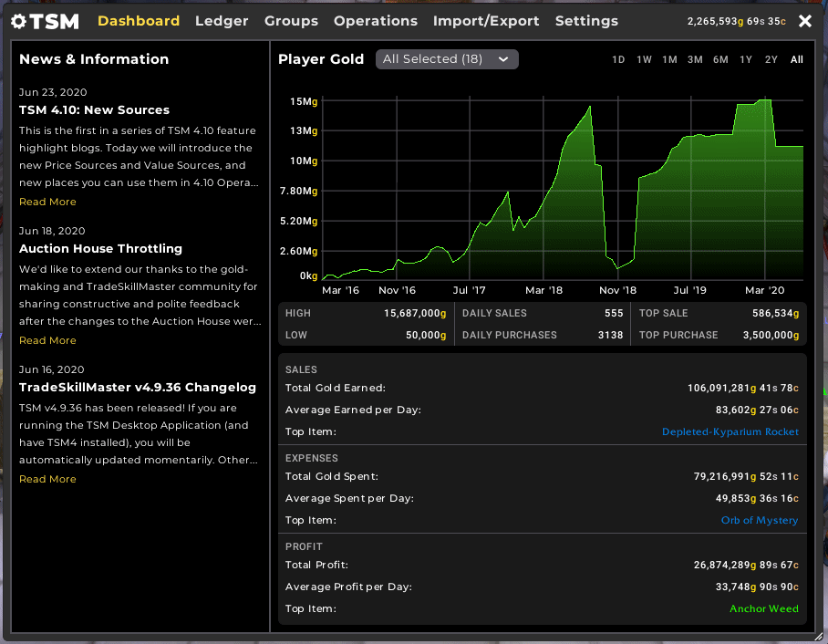The image size is (828, 644).
Task: Select the 2Y graph time range
Action: (x=771, y=59)
